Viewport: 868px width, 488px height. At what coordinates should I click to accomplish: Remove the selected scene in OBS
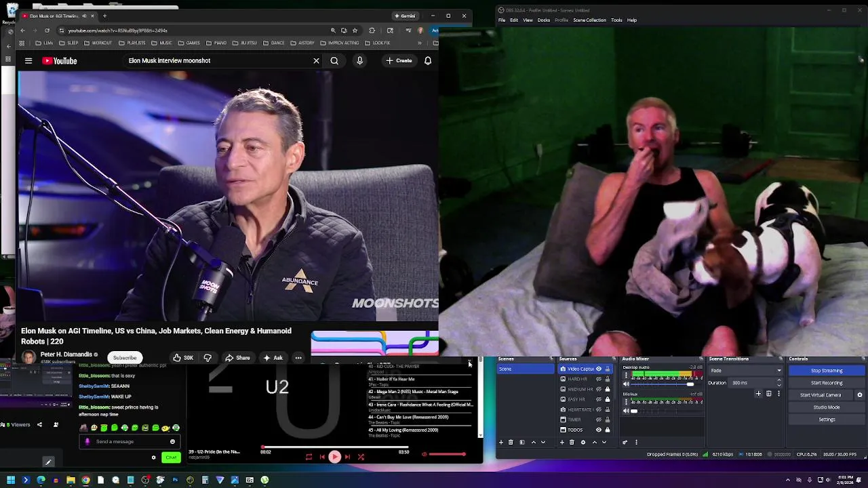pos(511,442)
